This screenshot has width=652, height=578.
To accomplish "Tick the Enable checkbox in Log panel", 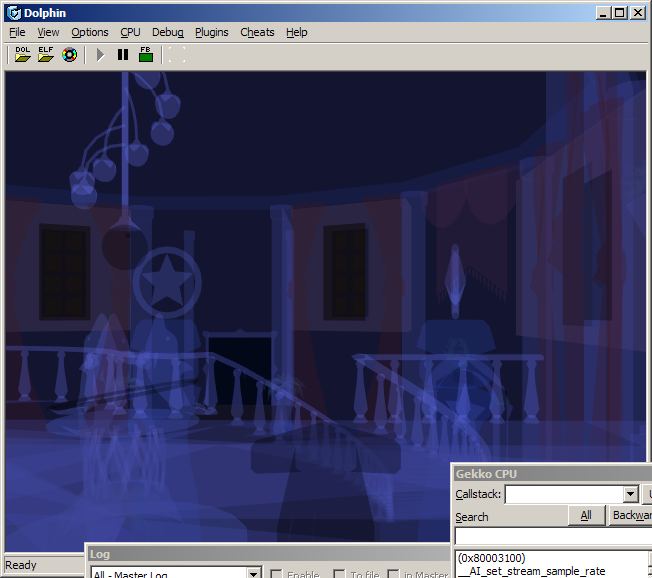I will [x=276, y=574].
